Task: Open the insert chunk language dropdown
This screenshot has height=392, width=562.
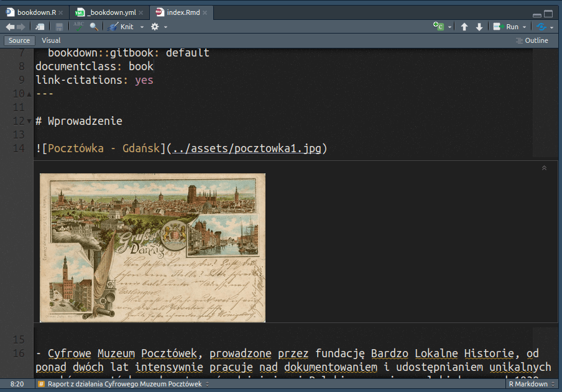Action: [450, 27]
